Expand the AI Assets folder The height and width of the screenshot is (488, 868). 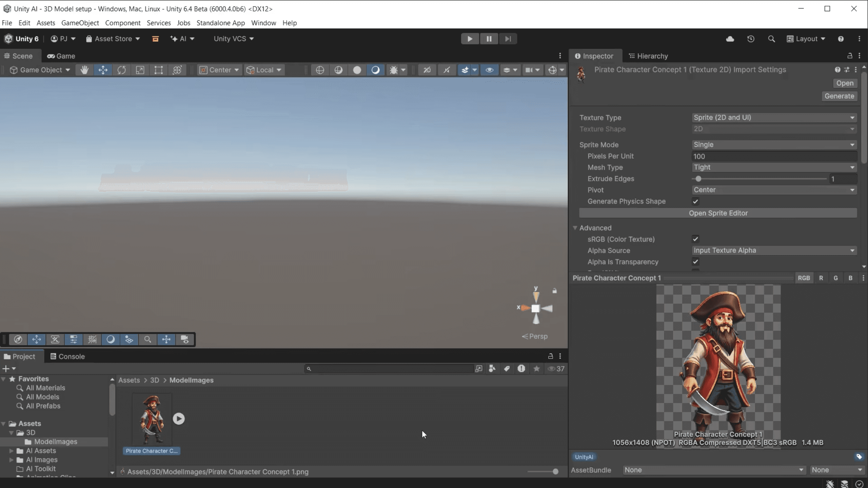11,451
